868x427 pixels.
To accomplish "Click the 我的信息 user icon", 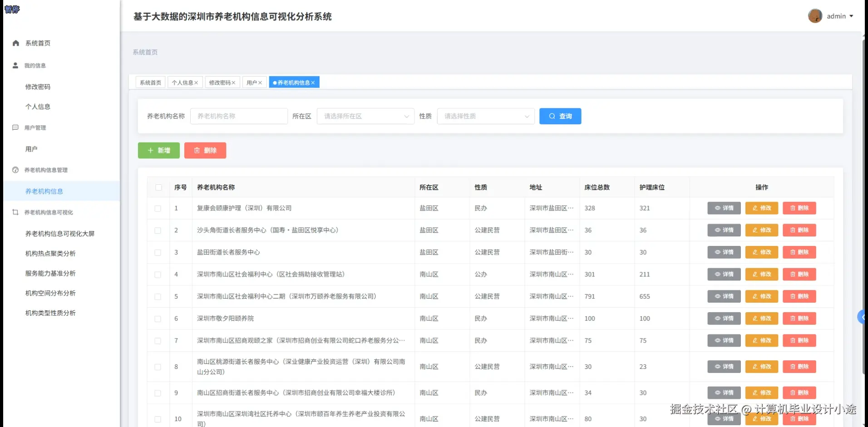I will click(15, 65).
